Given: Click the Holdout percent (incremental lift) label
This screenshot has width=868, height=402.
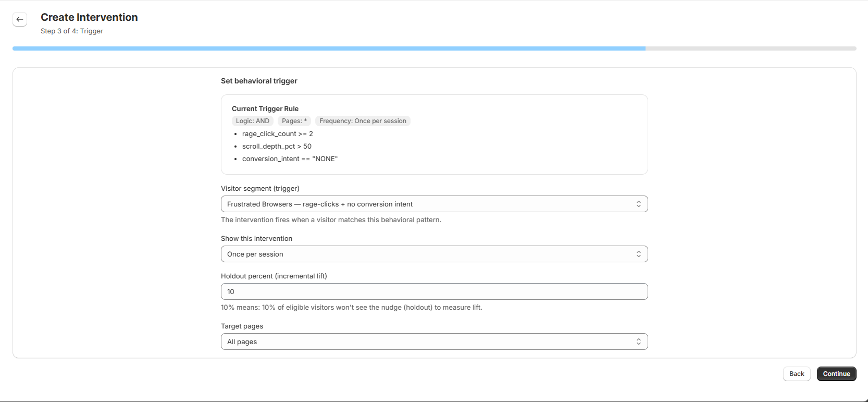Looking at the screenshot, I should tap(274, 276).
